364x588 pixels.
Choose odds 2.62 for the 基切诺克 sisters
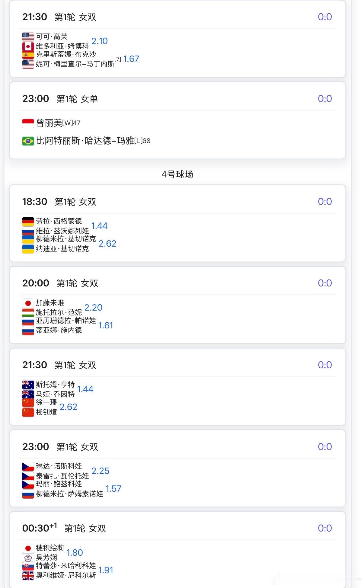(x=107, y=244)
